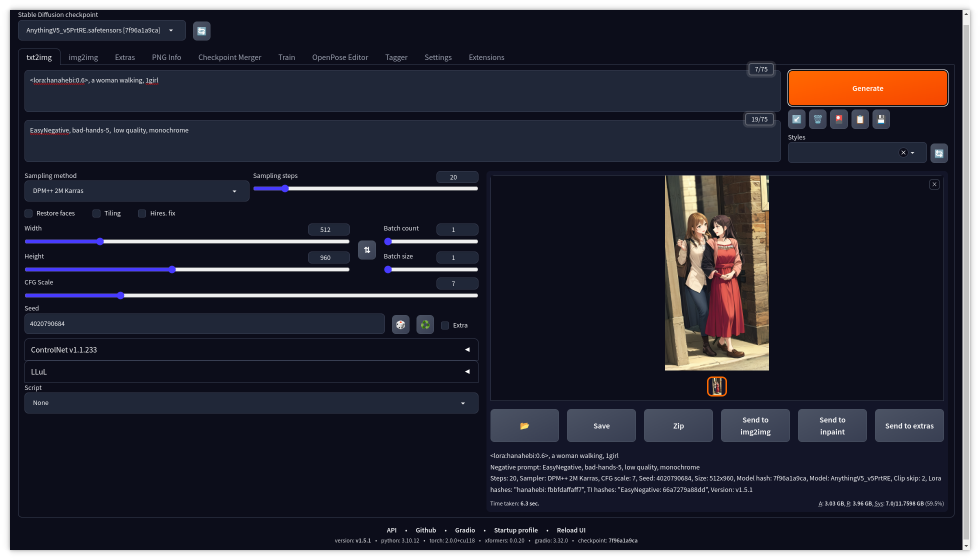Clear the prompt with the trash icon
The height and width of the screenshot is (560, 980).
pyautogui.click(x=817, y=119)
